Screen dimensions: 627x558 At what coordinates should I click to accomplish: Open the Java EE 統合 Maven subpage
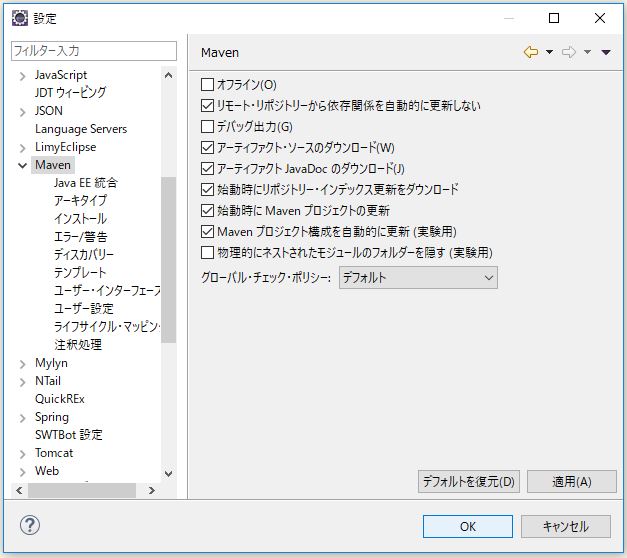click(x=86, y=183)
